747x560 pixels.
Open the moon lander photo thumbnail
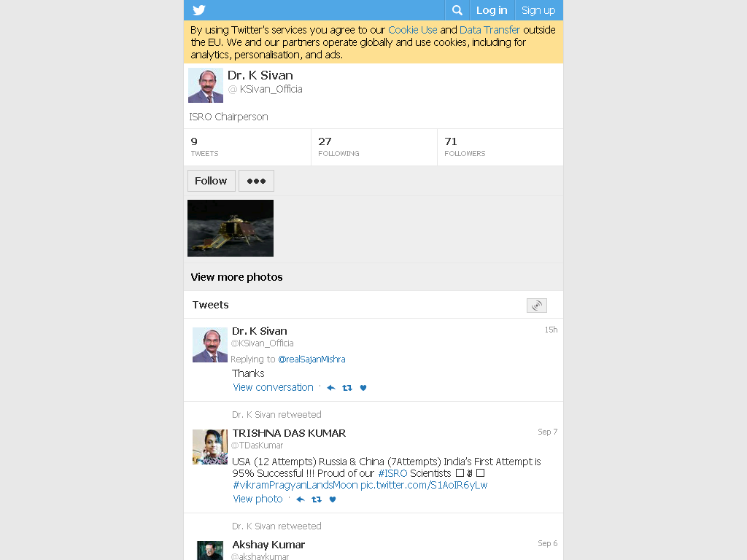231,228
